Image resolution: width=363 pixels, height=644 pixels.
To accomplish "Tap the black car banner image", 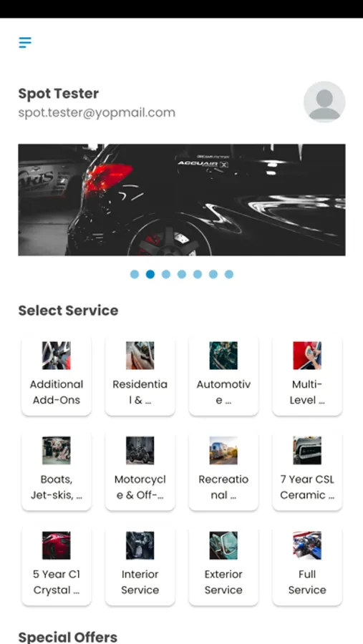I will [x=182, y=200].
